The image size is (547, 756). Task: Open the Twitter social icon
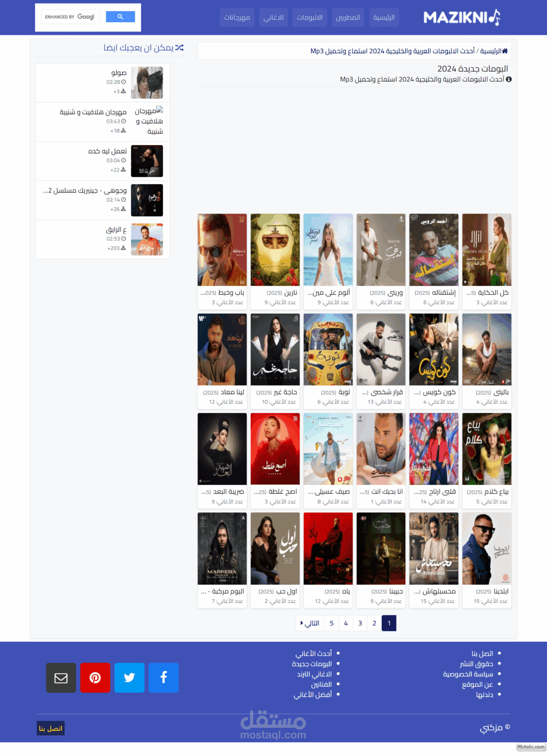point(129,678)
